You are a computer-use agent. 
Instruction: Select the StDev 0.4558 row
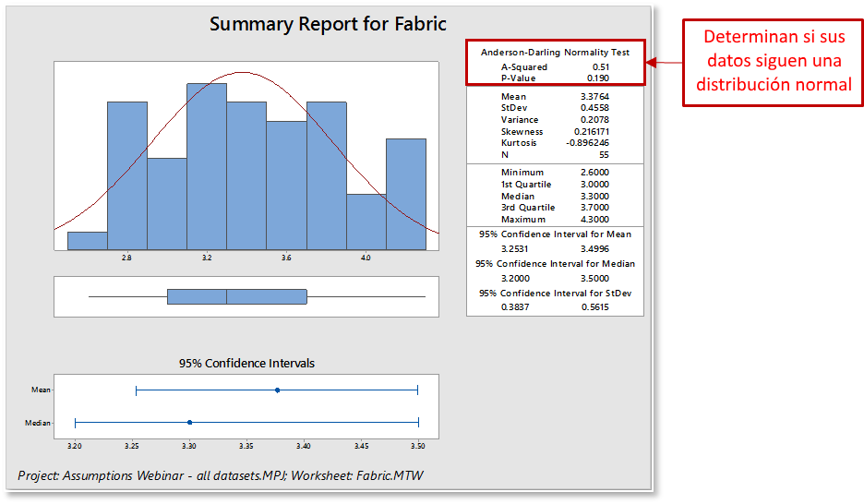(x=555, y=108)
